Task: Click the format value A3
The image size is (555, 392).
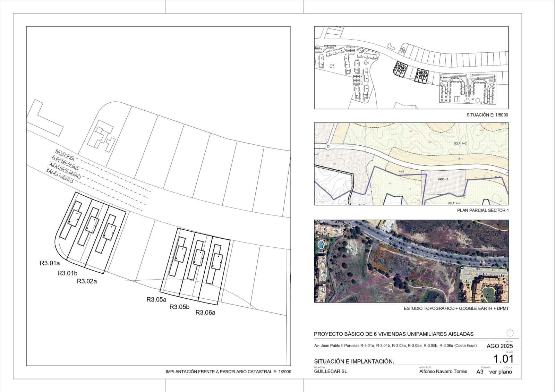Action: [x=480, y=372]
